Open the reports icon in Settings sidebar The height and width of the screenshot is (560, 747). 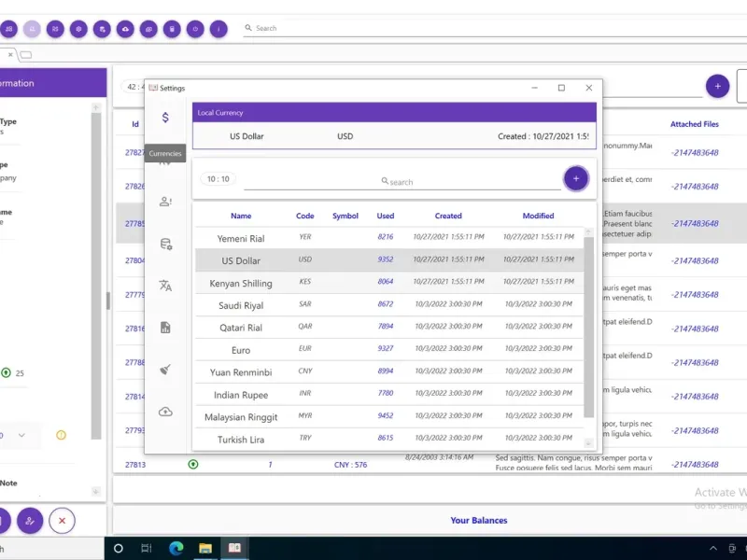coord(165,328)
